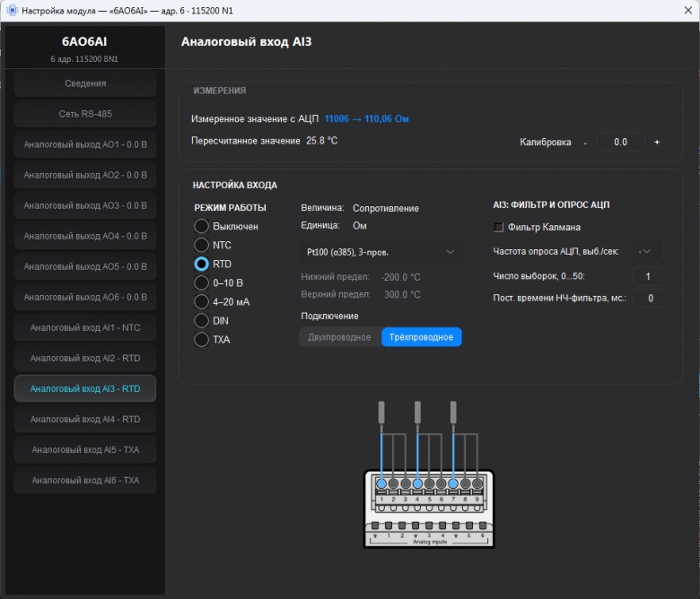This screenshot has width=700, height=599.
Task: Go to Аналоговый вход AI1 - NTC
Action: pyautogui.click(x=85, y=327)
